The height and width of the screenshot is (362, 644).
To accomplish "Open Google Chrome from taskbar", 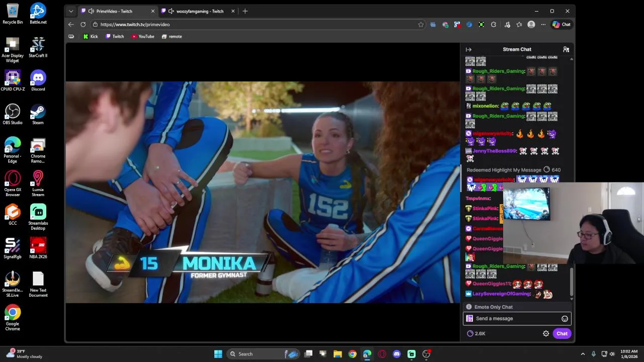I will point(352,354).
